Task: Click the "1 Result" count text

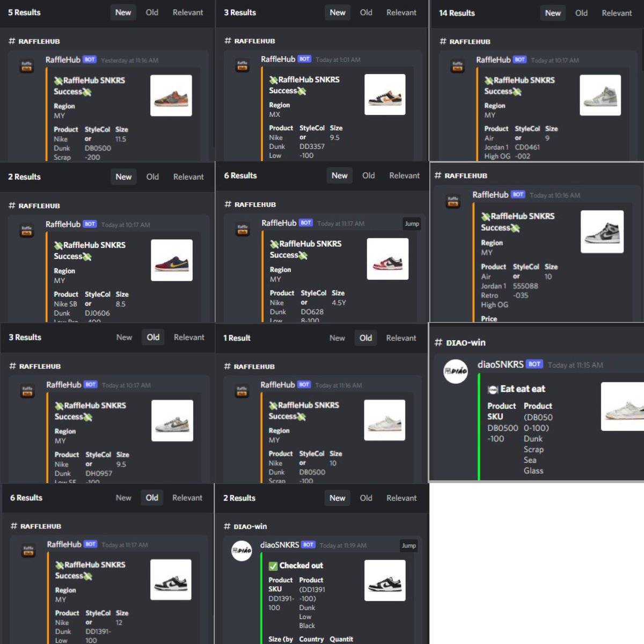Action: [x=237, y=338]
